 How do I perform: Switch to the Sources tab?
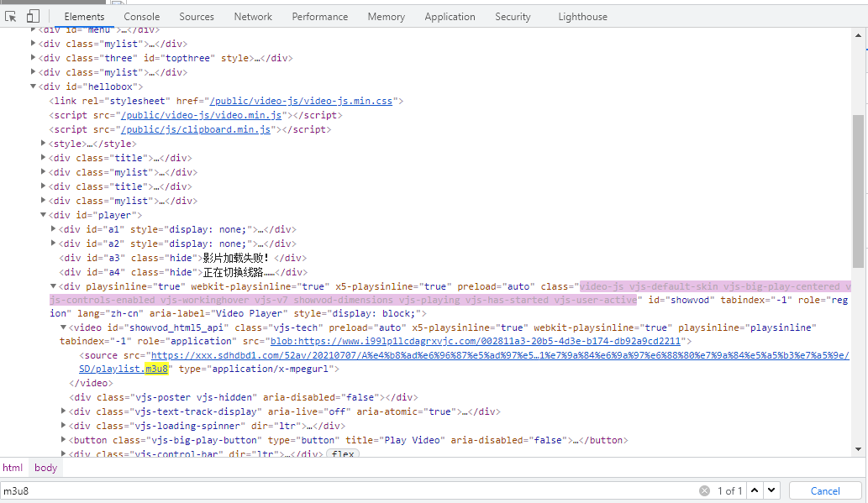(x=197, y=17)
